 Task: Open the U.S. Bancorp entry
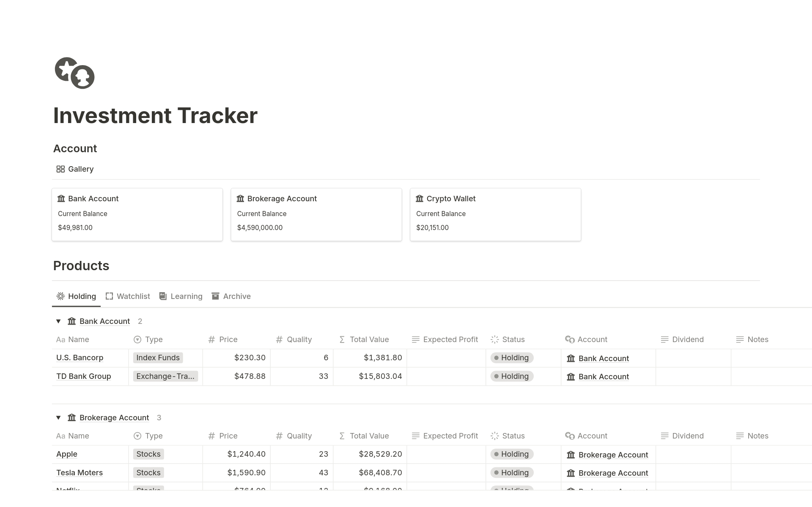click(80, 358)
